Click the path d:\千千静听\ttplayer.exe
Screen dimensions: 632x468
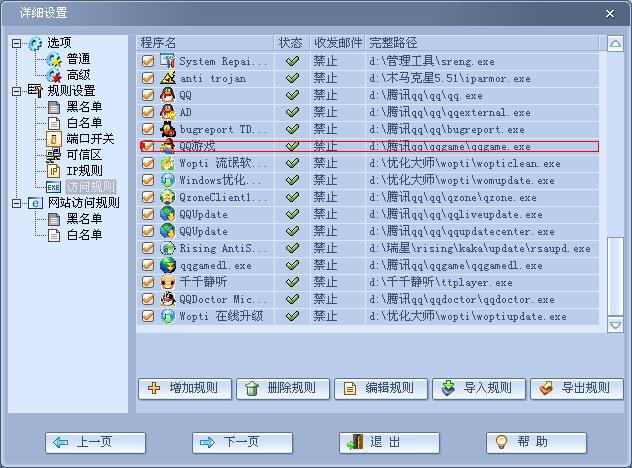(441, 282)
